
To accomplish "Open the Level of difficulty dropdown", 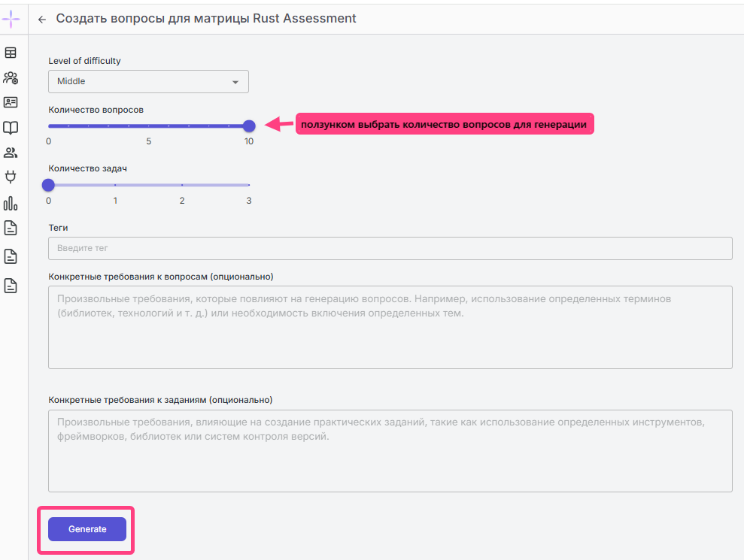I will click(148, 81).
